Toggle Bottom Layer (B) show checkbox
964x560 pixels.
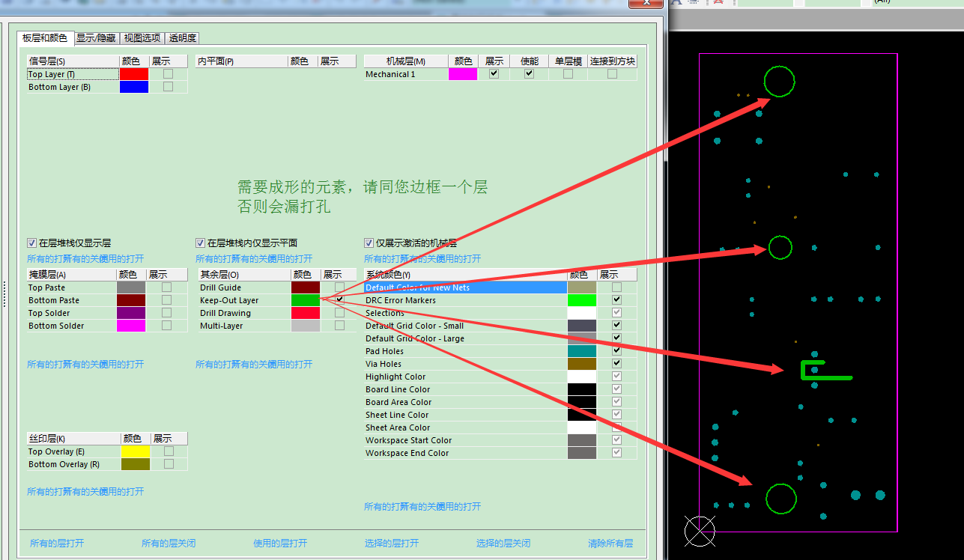168,87
